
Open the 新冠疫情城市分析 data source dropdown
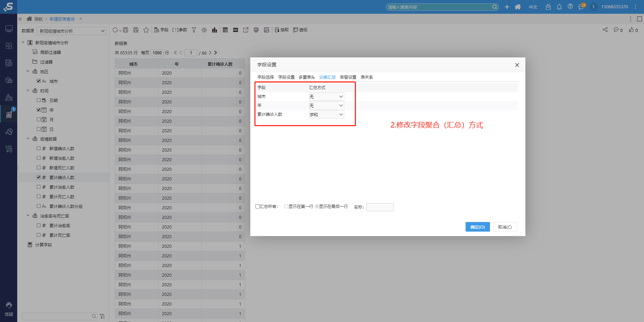click(70, 31)
